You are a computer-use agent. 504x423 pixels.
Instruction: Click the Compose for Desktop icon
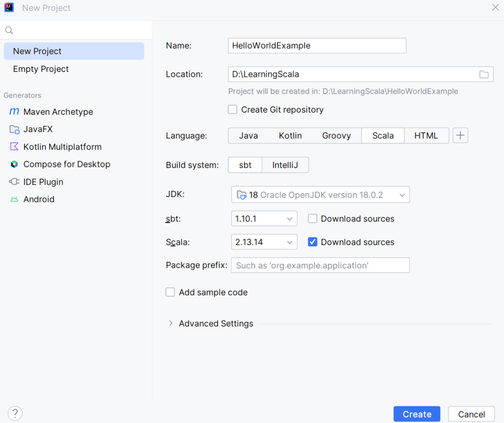pyautogui.click(x=14, y=164)
